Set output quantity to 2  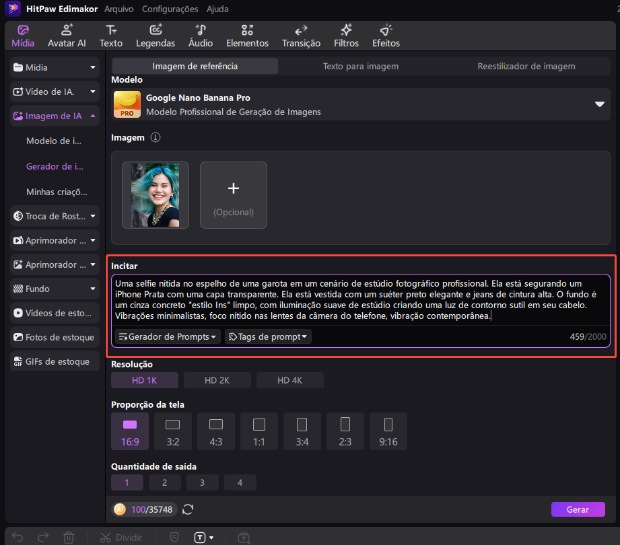click(x=165, y=483)
